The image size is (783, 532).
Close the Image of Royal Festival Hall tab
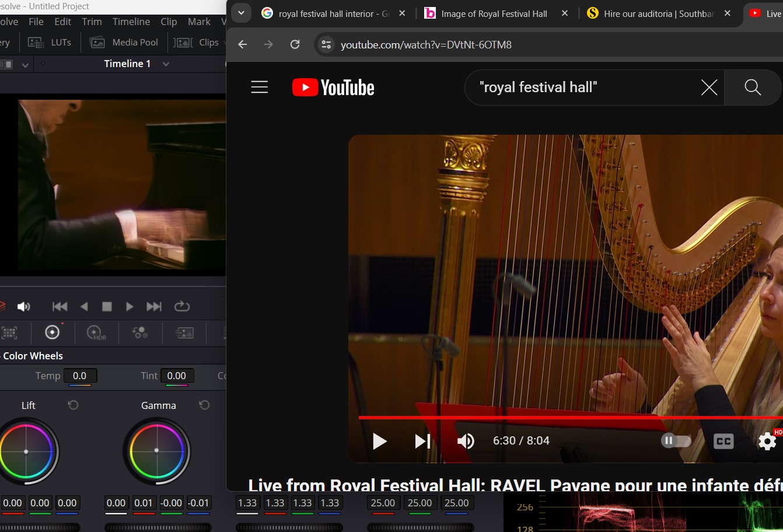(564, 13)
